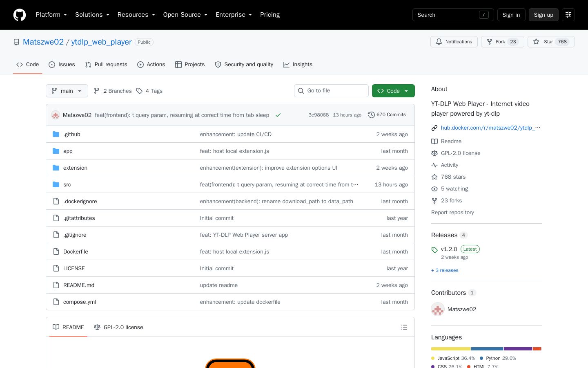Switch to the Projects tab
This screenshot has height=368, width=588.
(190, 65)
